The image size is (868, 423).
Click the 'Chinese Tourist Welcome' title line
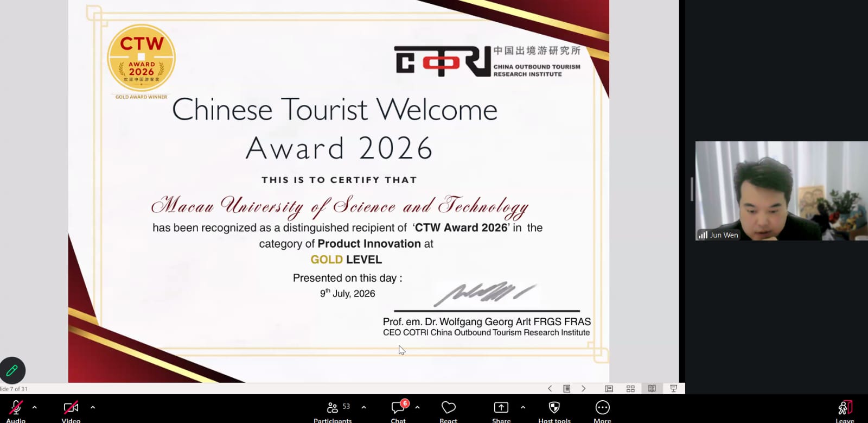click(x=335, y=110)
